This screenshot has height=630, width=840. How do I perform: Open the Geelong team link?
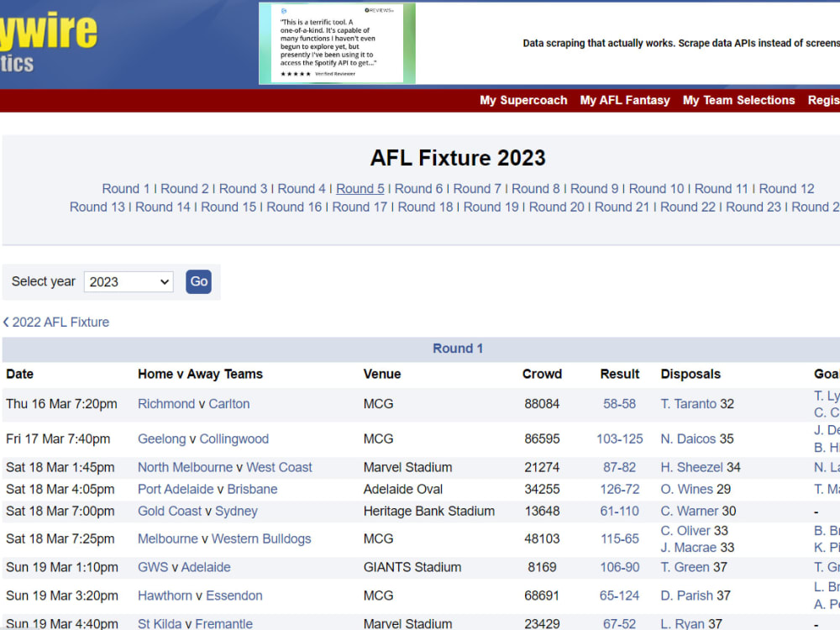click(x=162, y=438)
